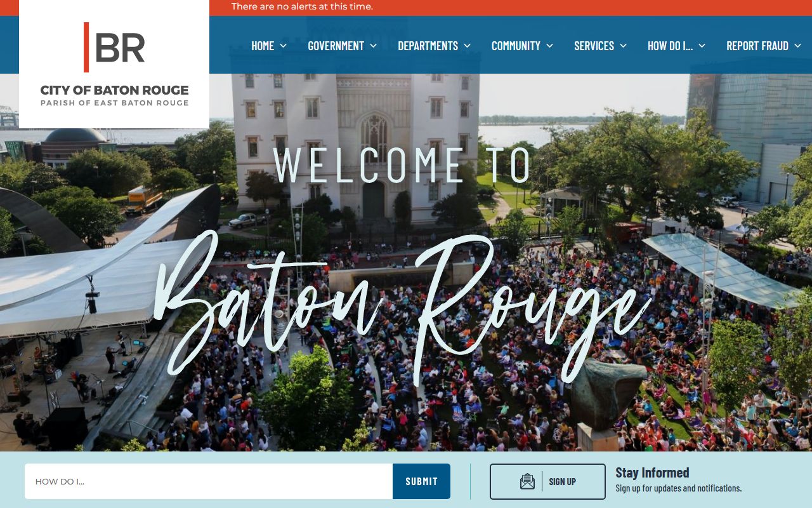Click the sign up for updates description
The width and height of the screenshot is (812, 508).
[678, 488]
